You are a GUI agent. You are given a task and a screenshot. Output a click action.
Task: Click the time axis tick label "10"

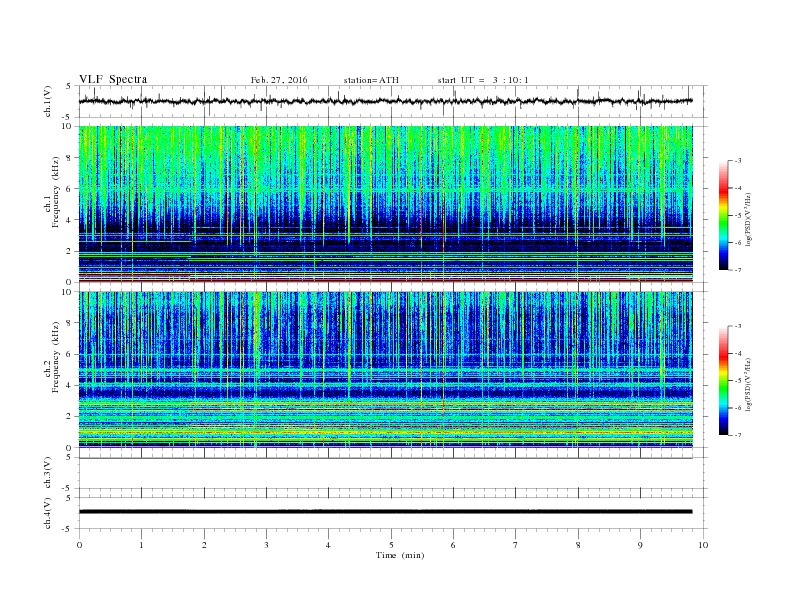click(703, 545)
